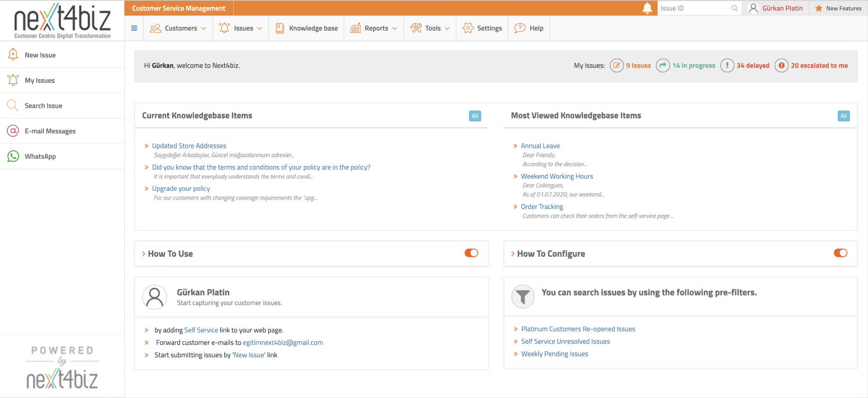Click the Customer Service Management tab
Viewport: 868px width, 398px height.
click(x=179, y=8)
